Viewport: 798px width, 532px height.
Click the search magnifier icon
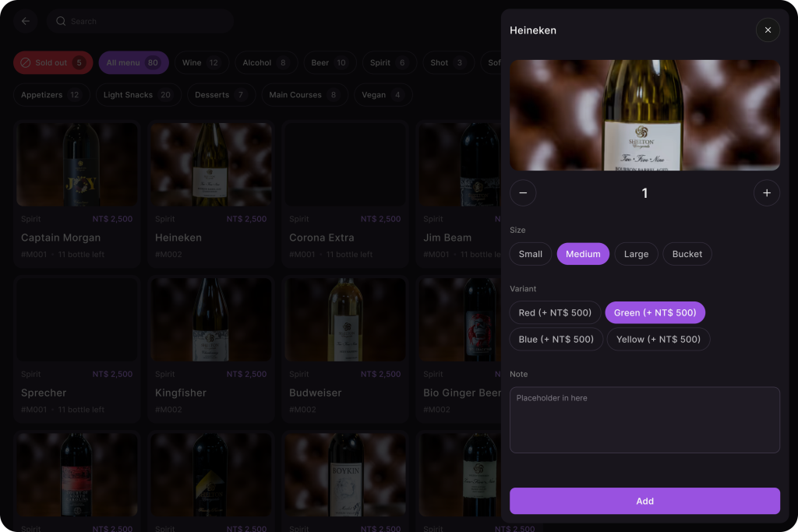pos(61,21)
